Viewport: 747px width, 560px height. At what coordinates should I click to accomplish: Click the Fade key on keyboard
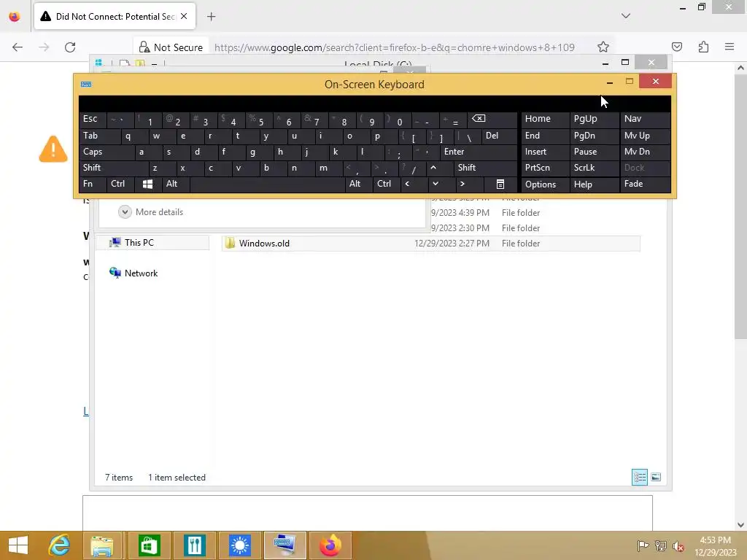click(x=645, y=184)
